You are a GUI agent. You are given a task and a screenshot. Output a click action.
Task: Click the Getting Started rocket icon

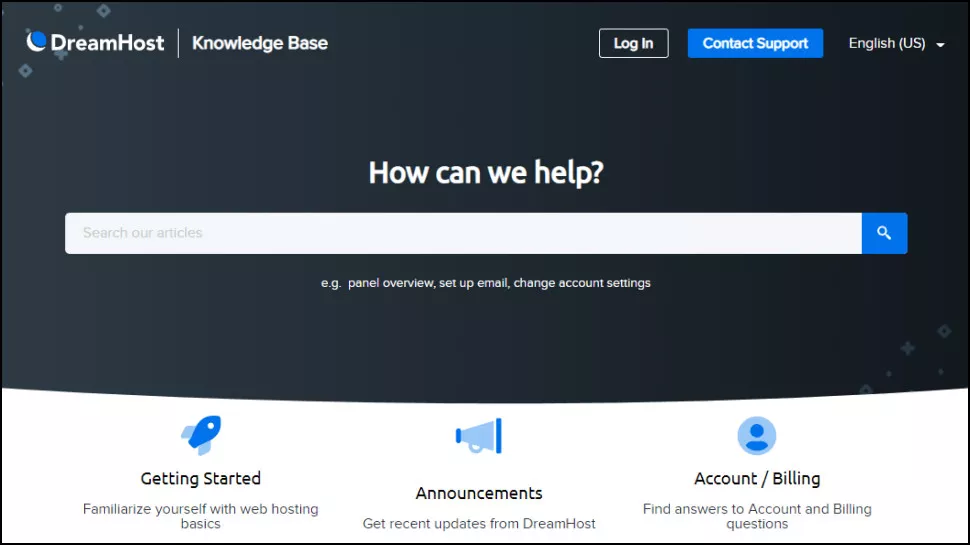201,436
